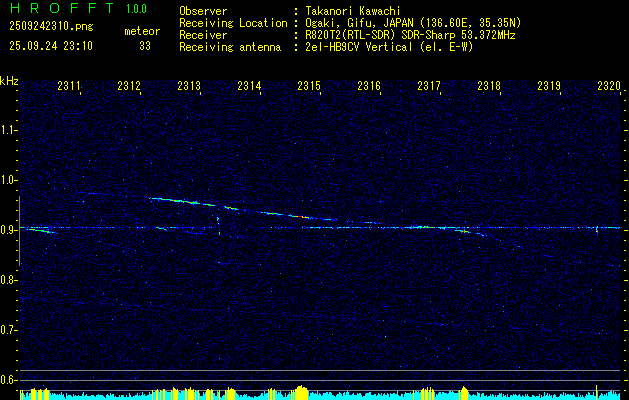This screenshot has width=629, height=400.
Task: Click the 2315 time axis label
Action: coord(309,86)
